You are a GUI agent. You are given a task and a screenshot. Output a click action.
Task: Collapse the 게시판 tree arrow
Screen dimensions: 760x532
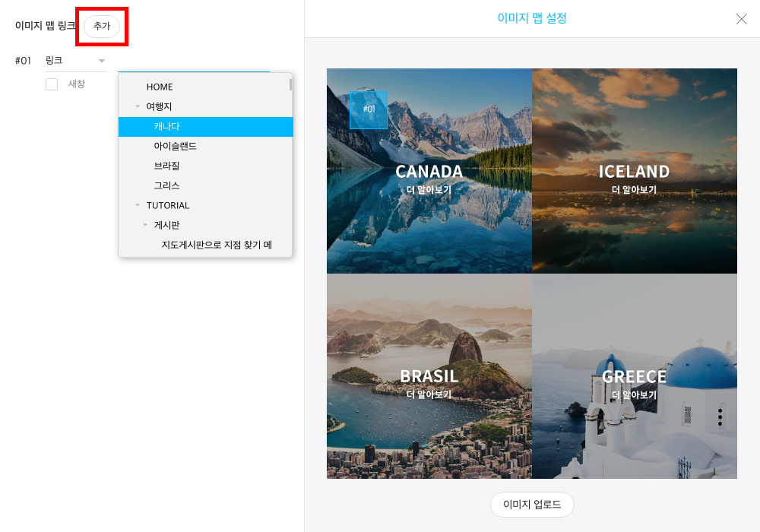pyautogui.click(x=145, y=225)
